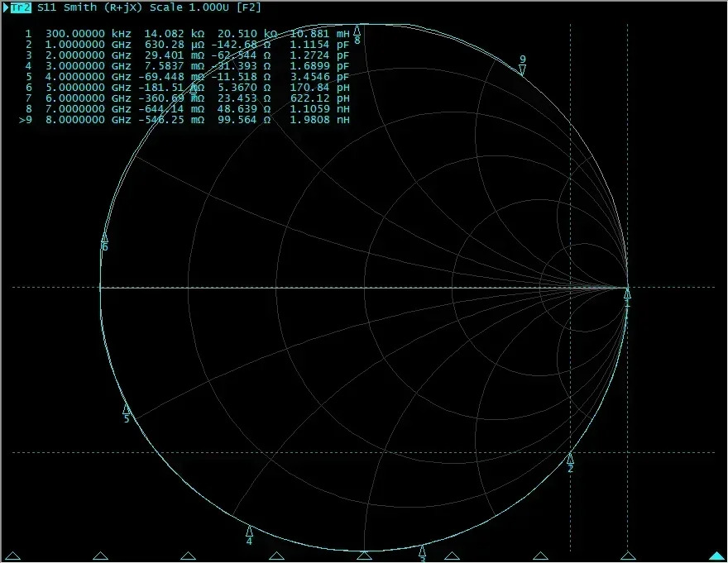Image resolution: width=728 pixels, height=563 pixels.
Task: Select the 1.0000000 GHz marker row
Action: click(188, 44)
